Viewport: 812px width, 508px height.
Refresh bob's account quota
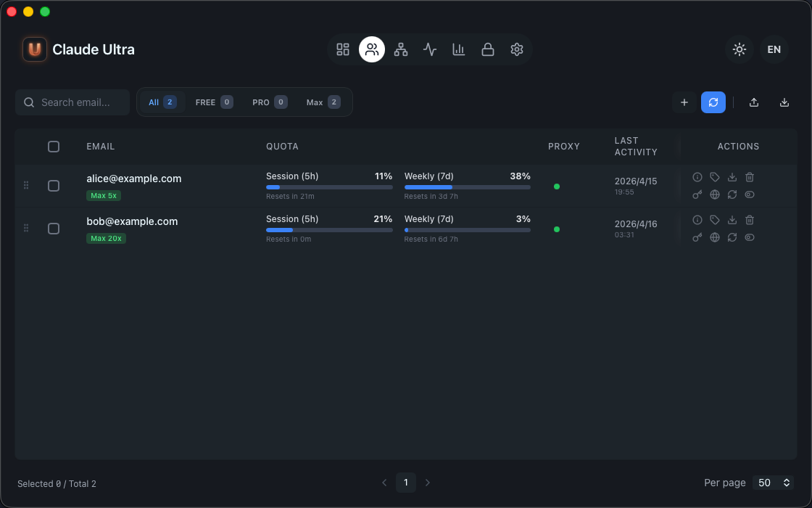[x=732, y=237]
